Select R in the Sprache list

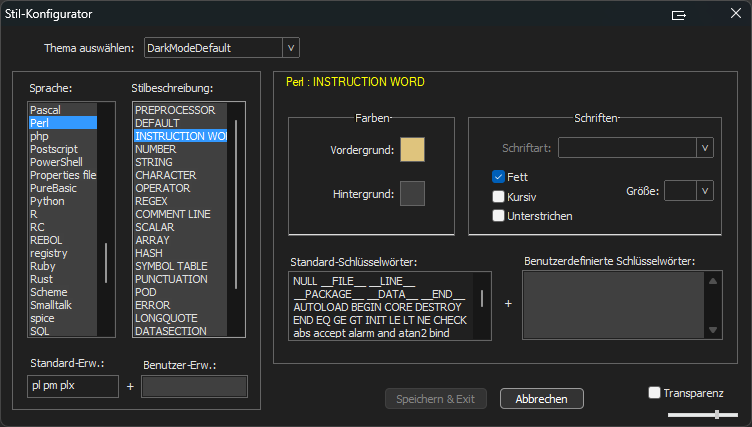click(x=63, y=214)
